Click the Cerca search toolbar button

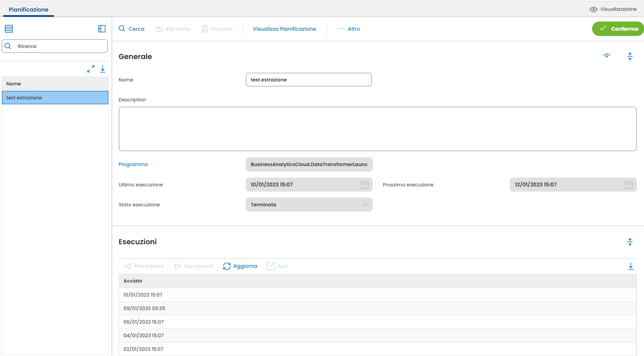(131, 29)
